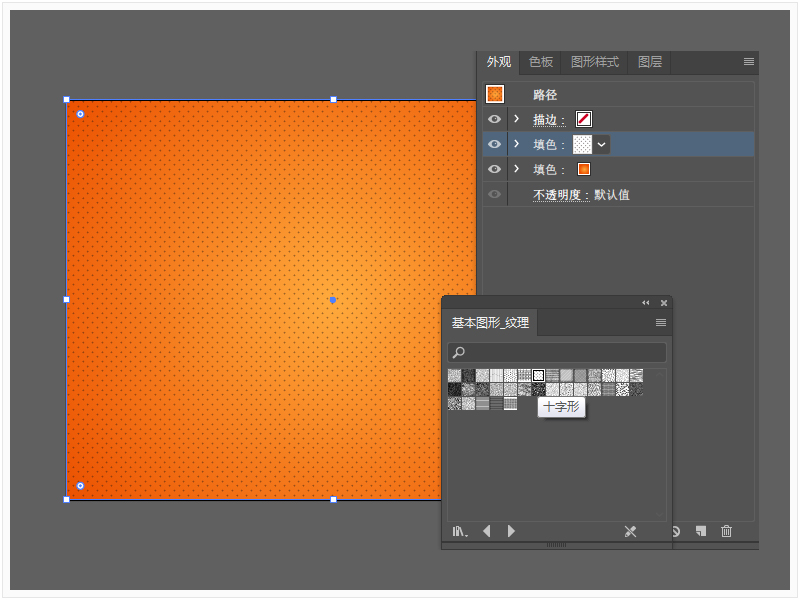Image resolution: width=800 pixels, height=600 pixels.
Task: Expand the 描边 stroke attributes
Action: [516, 119]
